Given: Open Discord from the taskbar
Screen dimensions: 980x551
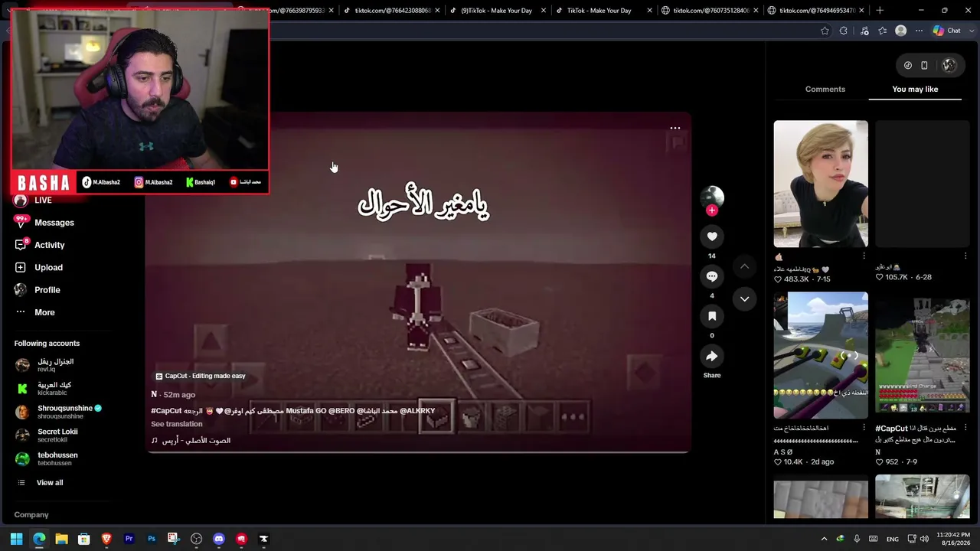Looking at the screenshot, I should click(219, 539).
